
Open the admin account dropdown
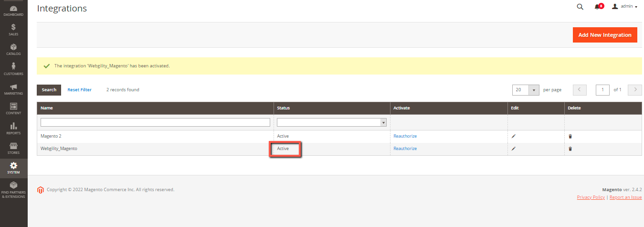624,7
